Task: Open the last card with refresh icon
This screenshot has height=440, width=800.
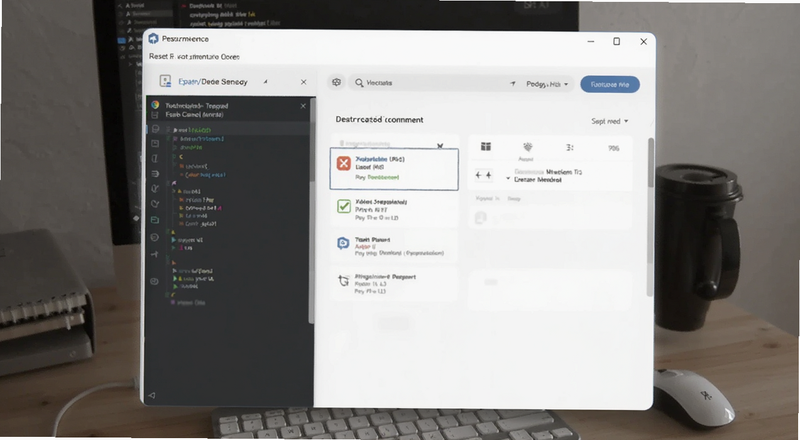Action: 394,283
